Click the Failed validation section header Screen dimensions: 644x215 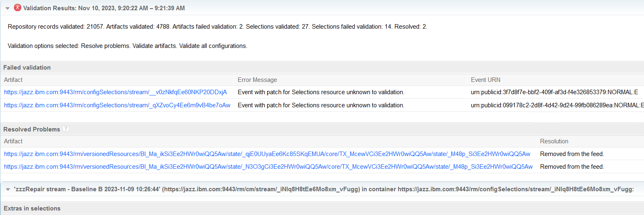tap(27, 68)
